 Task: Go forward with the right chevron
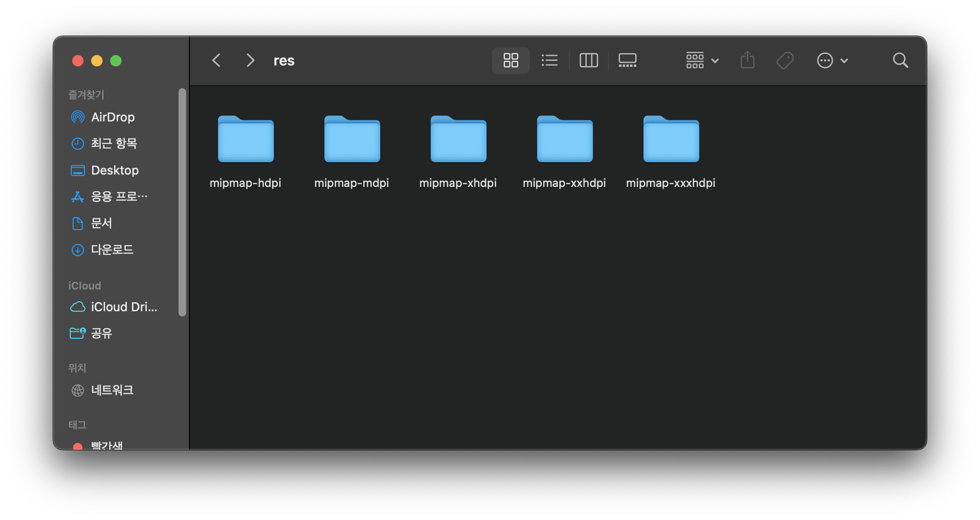pyautogui.click(x=250, y=60)
